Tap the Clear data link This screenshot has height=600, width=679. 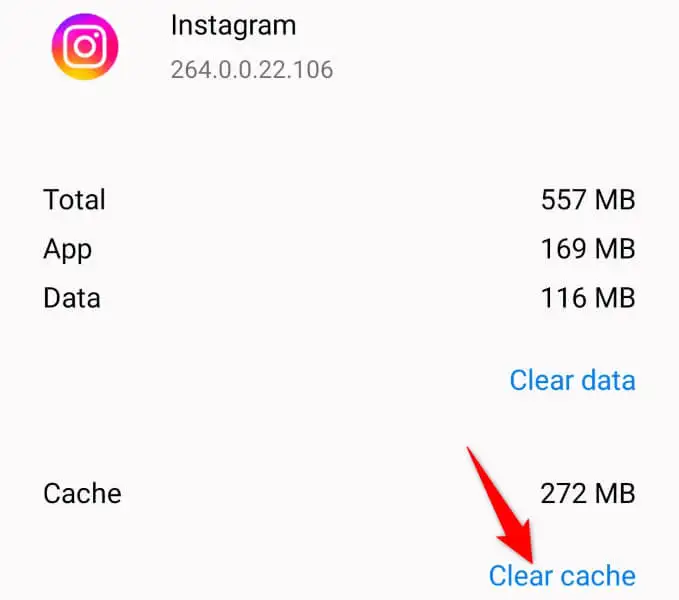[572, 380]
